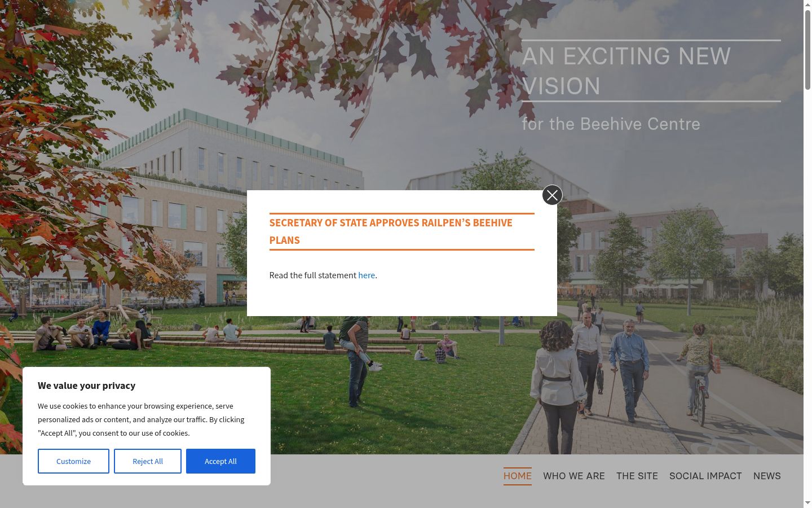Click the page scroll-down arrow
812x508 pixels.
click(x=807, y=503)
